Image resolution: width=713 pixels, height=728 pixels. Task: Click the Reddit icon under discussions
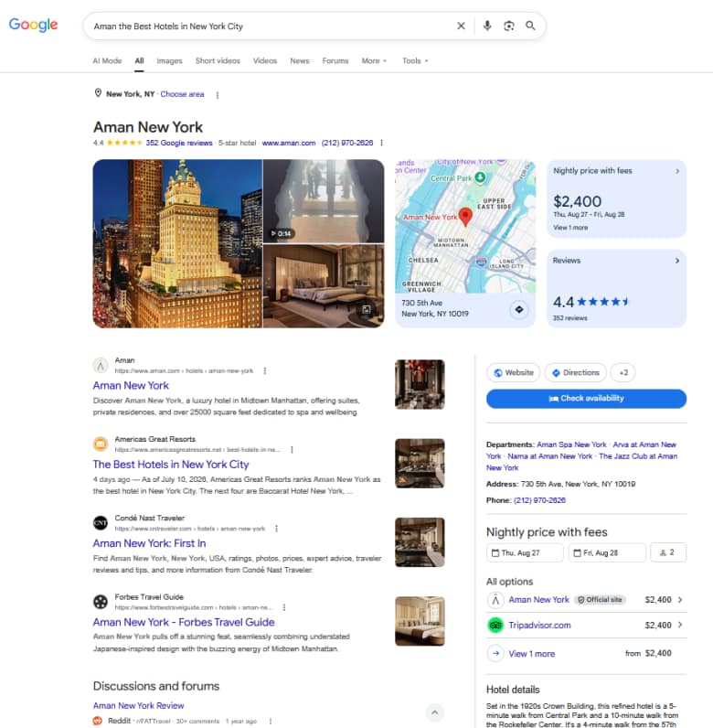click(98, 721)
